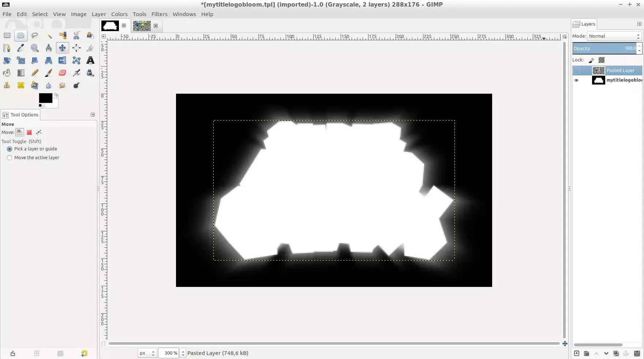Select the Shear tool

point(35,60)
